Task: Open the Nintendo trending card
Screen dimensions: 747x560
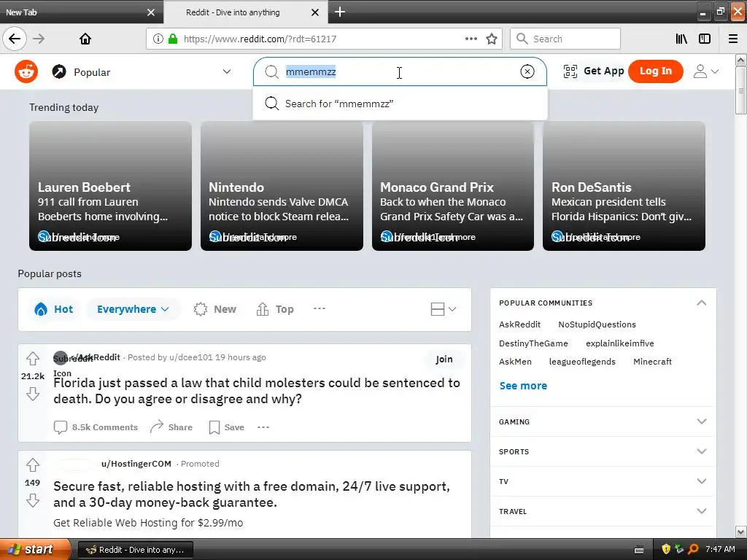Action: [x=282, y=186]
